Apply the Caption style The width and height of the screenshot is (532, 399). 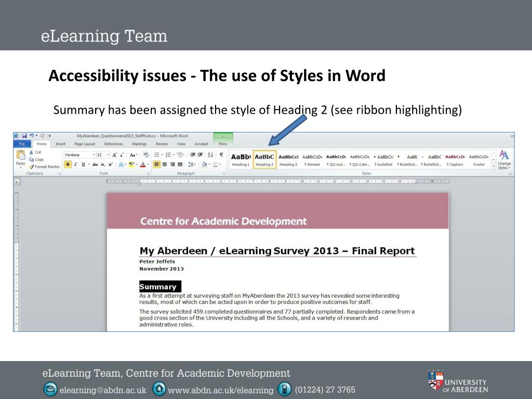[x=455, y=160]
